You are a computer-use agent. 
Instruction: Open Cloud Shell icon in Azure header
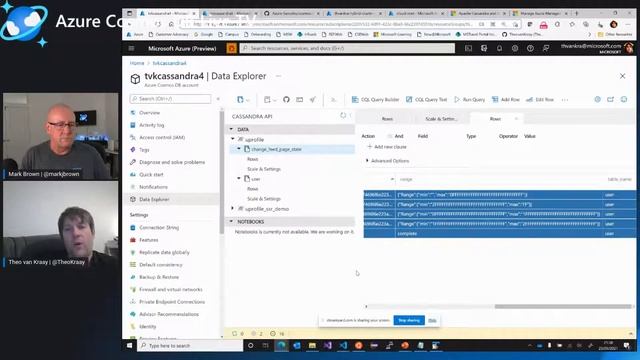tap(468, 48)
